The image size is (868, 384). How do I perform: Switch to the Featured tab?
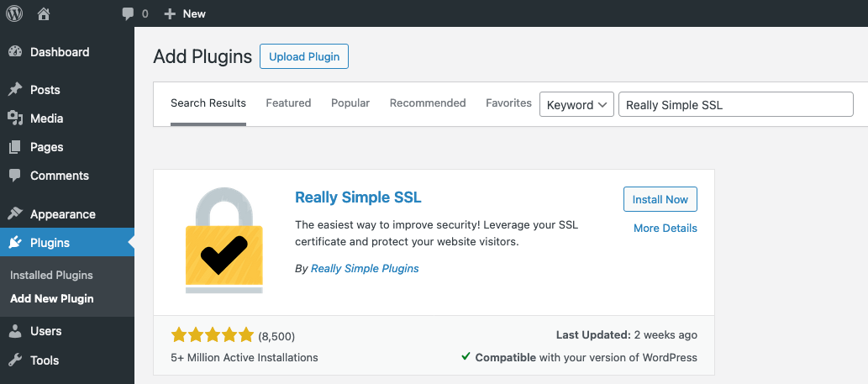tap(288, 103)
